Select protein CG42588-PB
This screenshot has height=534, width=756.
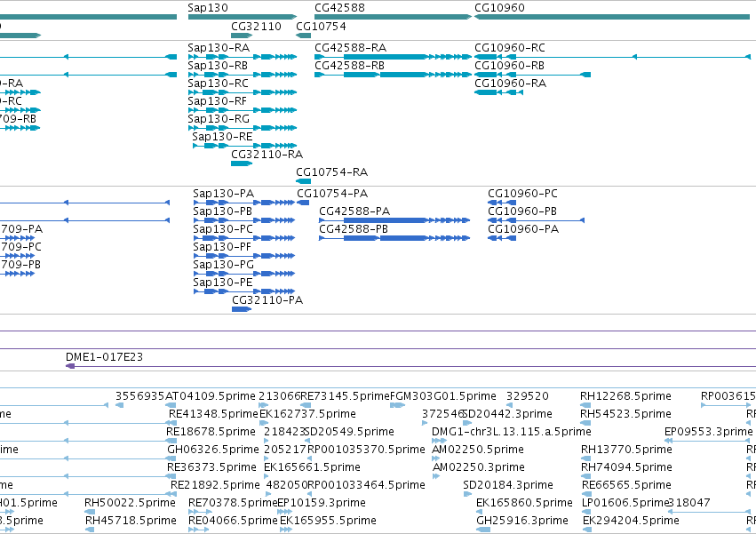[394, 238]
